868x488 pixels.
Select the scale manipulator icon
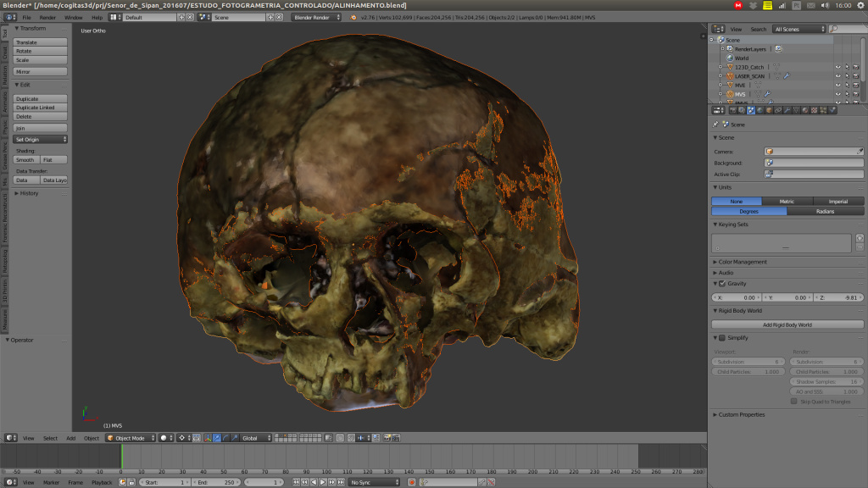(235, 438)
